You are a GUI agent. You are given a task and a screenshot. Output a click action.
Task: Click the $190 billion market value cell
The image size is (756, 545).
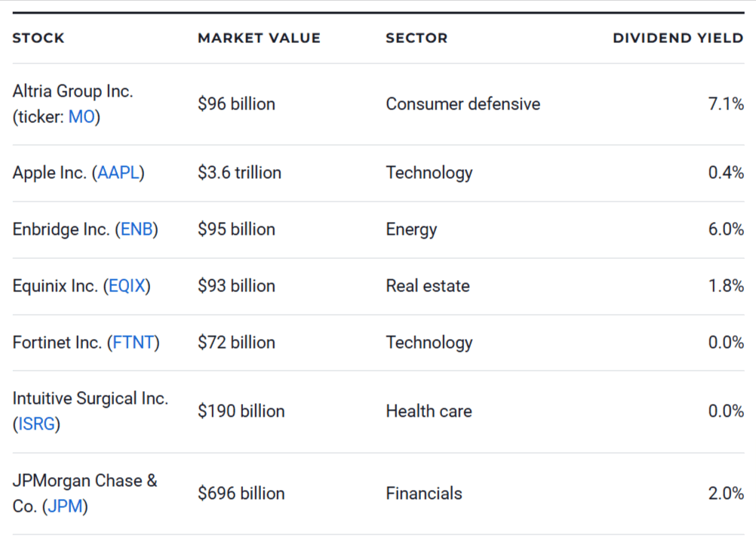[x=241, y=411]
